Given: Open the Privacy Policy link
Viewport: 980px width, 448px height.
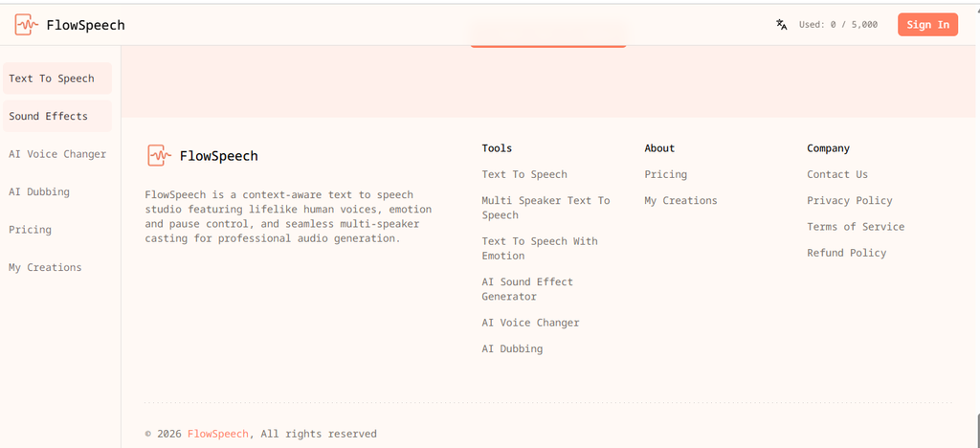Looking at the screenshot, I should coord(850,201).
